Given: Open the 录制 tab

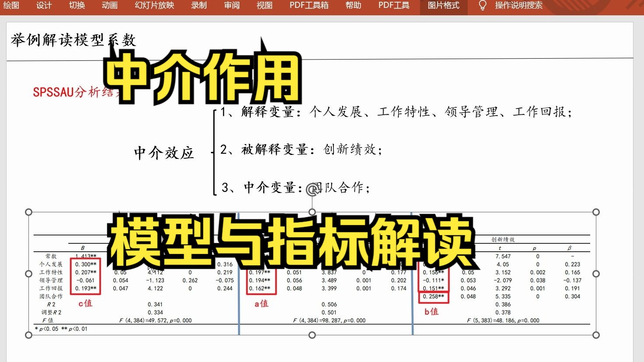Looking at the screenshot, I should point(199,5).
